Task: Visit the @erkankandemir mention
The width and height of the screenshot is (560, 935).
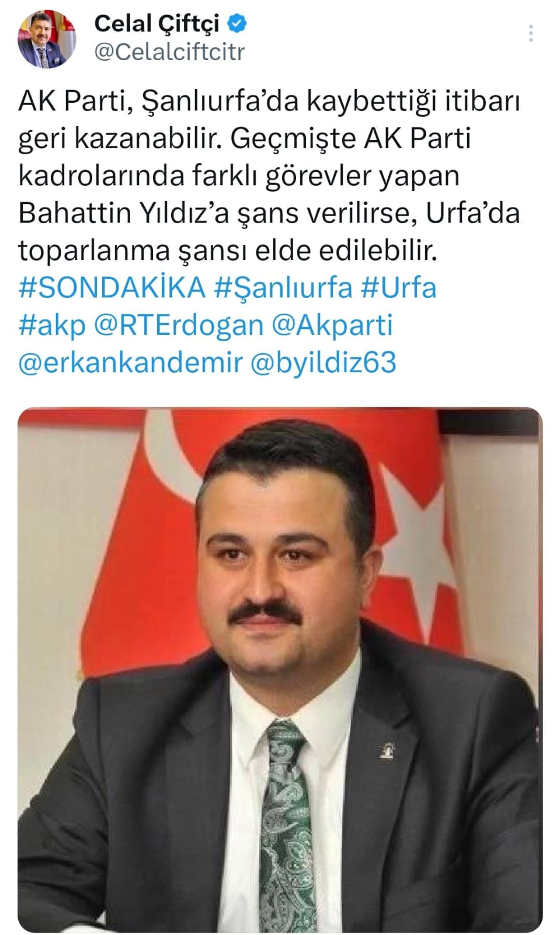Action: (130, 362)
